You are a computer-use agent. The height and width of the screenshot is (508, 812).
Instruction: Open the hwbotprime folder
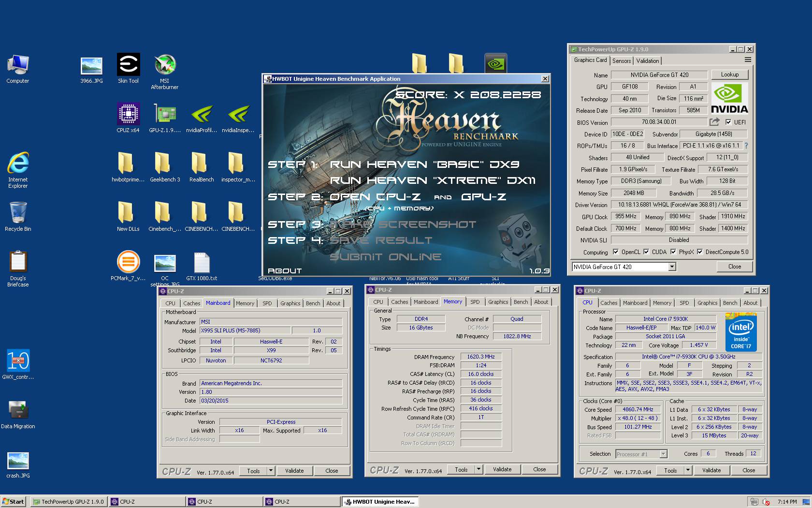pyautogui.click(x=128, y=167)
